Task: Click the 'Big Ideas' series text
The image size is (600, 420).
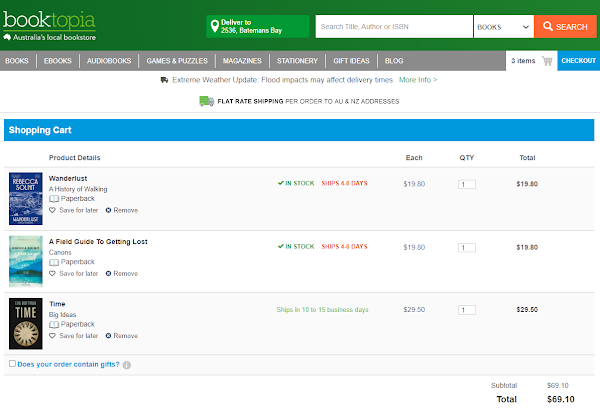Action: (62, 314)
